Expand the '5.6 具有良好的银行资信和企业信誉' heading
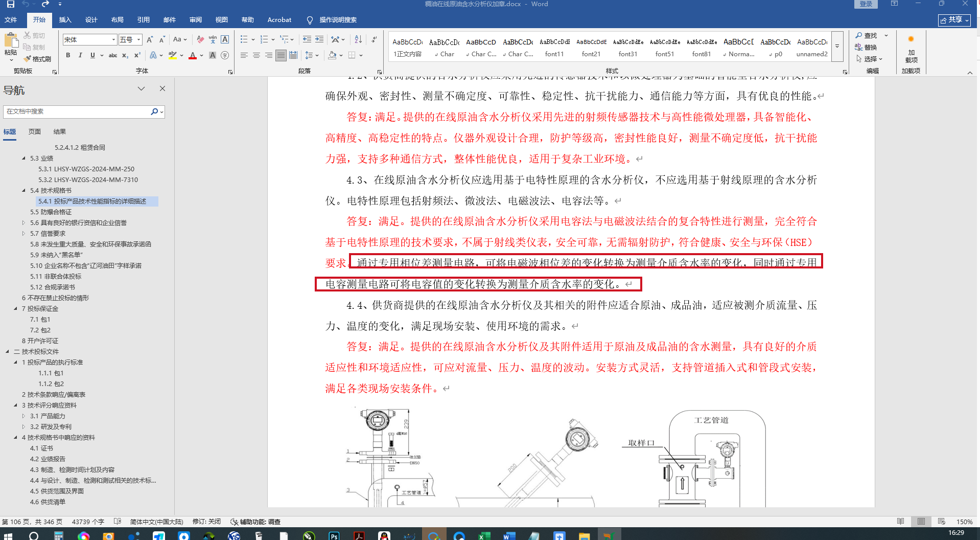The image size is (980, 540). click(24, 223)
